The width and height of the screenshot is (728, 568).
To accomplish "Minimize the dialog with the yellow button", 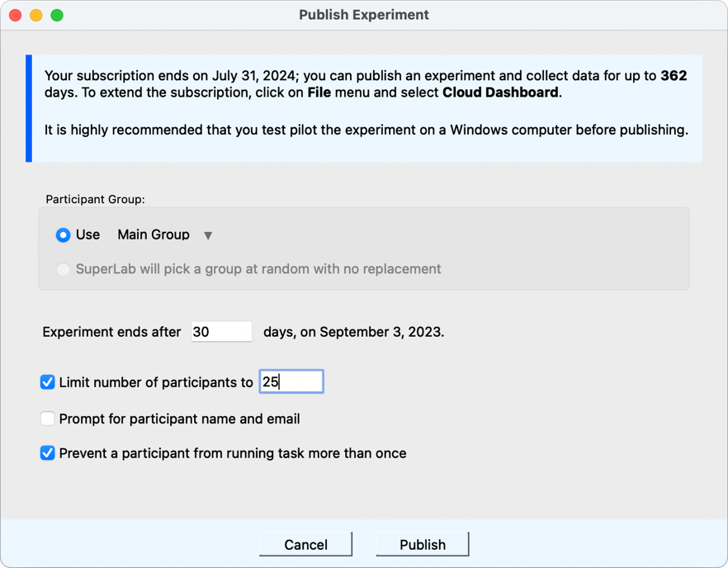I will [35, 16].
